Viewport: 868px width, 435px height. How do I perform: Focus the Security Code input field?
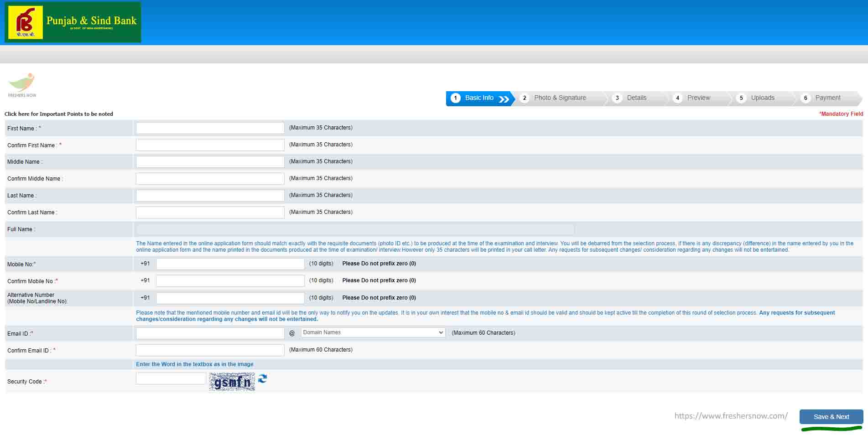coord(171,378)
